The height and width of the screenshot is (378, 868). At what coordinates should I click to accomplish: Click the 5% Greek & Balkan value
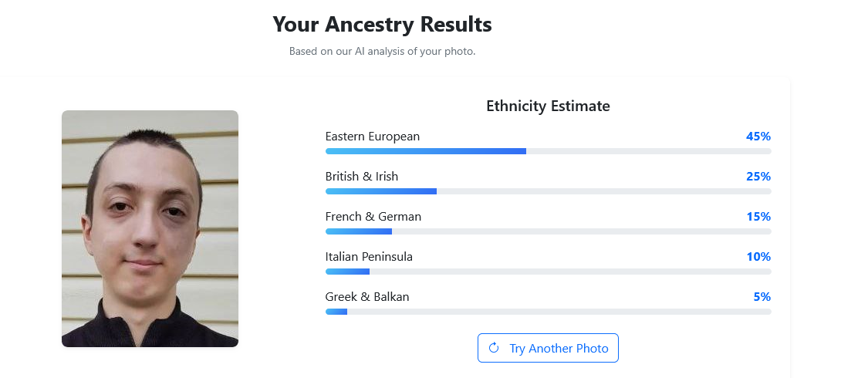762,297
